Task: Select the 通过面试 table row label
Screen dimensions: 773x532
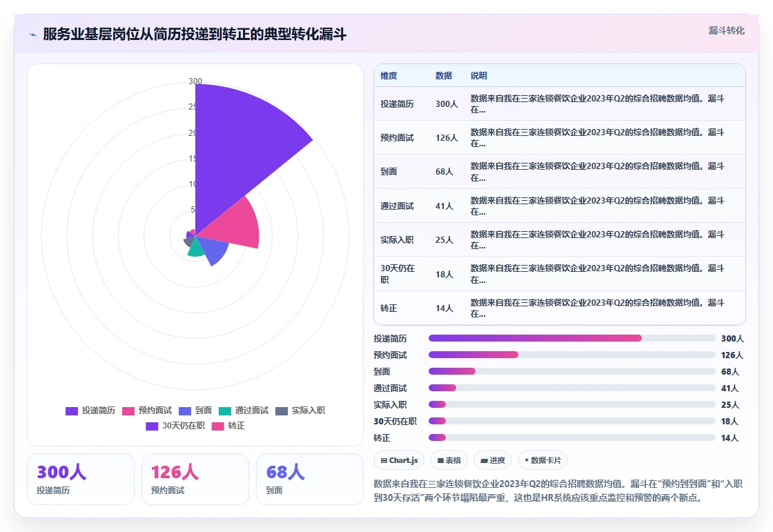Action: point(397,206)
